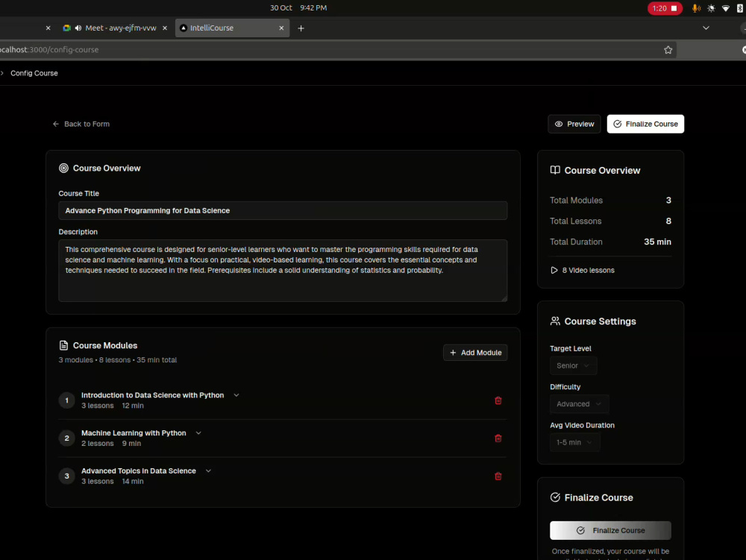Click the Total Modules label
The image size is (746, 560).
(x=576, y=201)
